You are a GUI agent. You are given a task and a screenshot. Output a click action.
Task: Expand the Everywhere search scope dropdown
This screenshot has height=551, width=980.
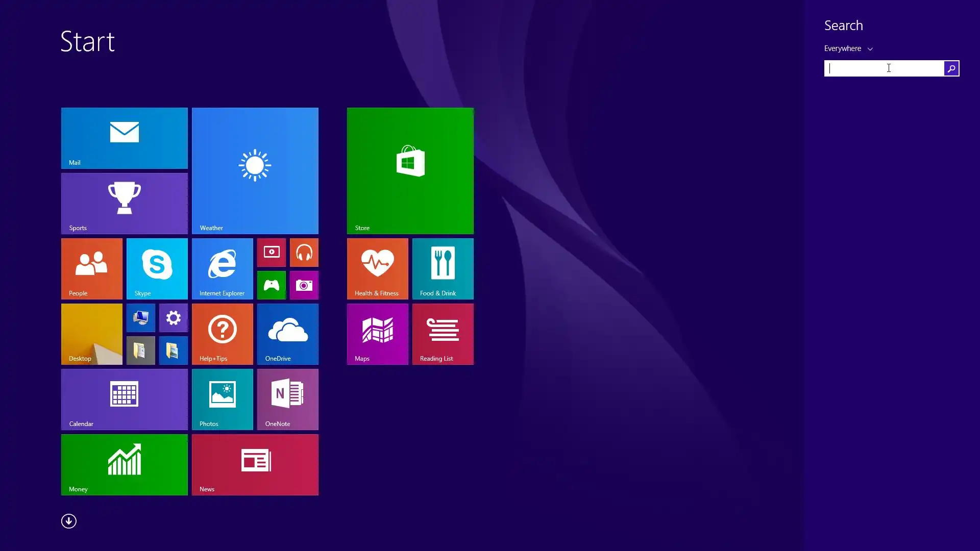point(848,48)
